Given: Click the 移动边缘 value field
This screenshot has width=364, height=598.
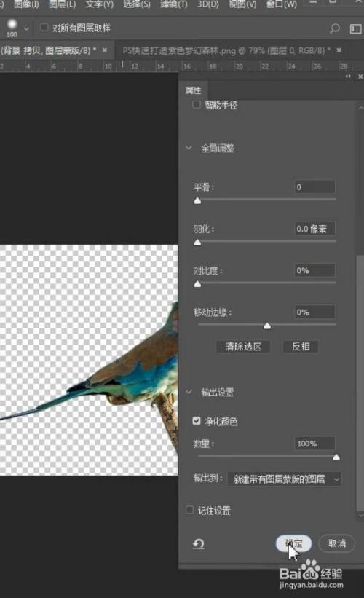Looking at the screenshot, I should [x=314, y=312].
